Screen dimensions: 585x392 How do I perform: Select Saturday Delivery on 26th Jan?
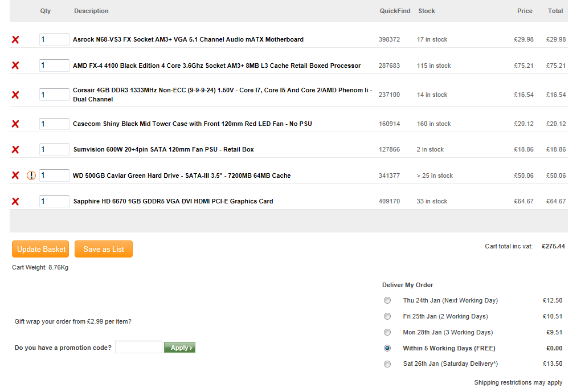tap(387, 364)
